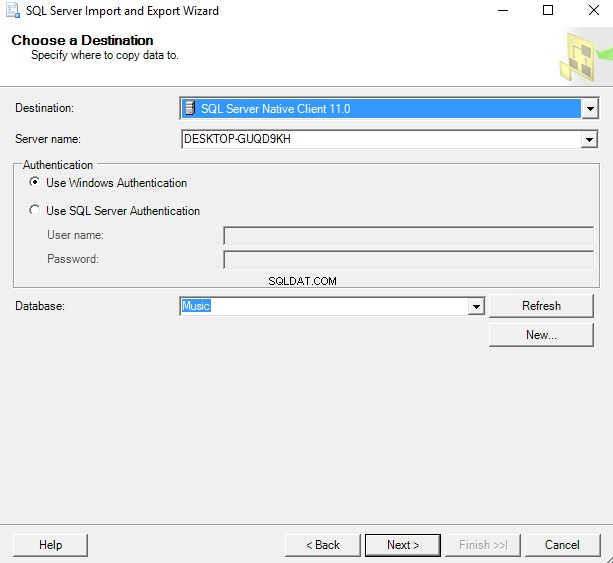Click the wizard title bar app icon
This screenshot has width=613, height=563.
(x=13, y=11)
